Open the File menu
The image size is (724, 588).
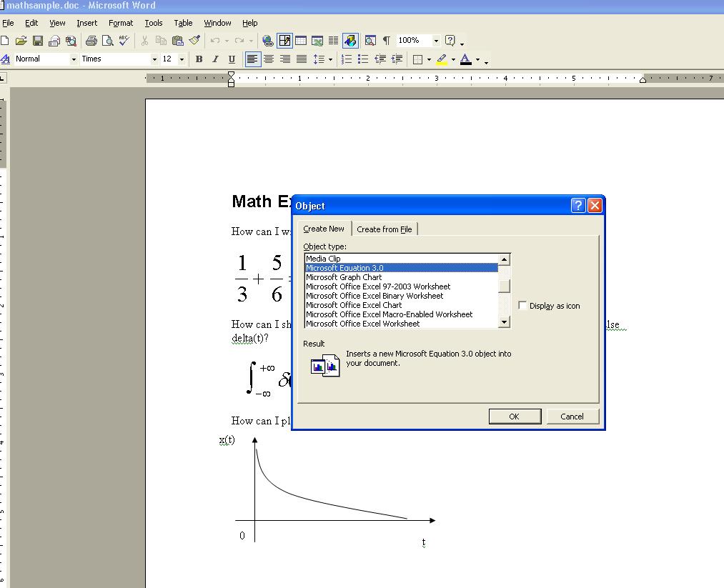(8, 23)
